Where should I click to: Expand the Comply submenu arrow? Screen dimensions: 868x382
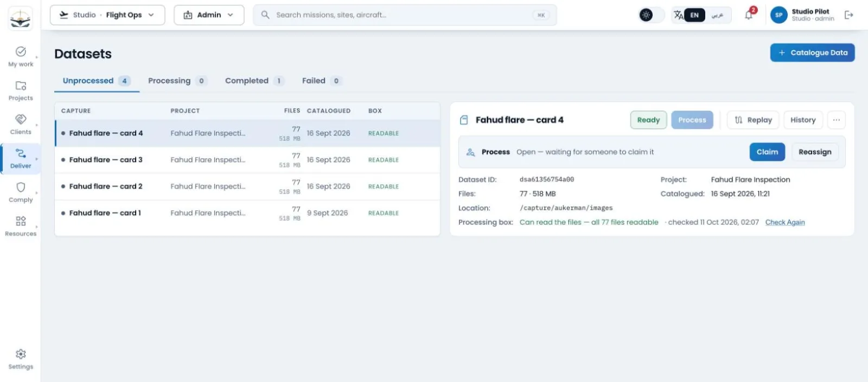click(x=37, y=193)
